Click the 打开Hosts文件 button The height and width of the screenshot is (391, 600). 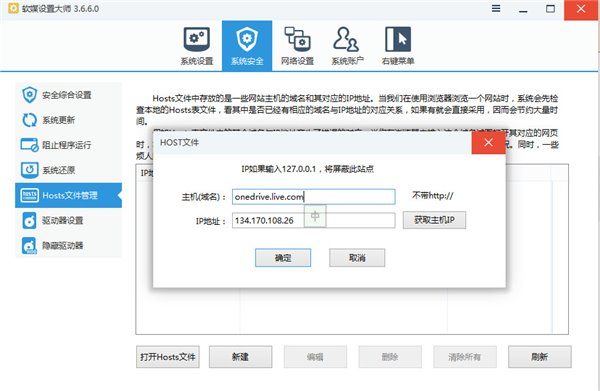pyautogui.click(x=168, y=357)
